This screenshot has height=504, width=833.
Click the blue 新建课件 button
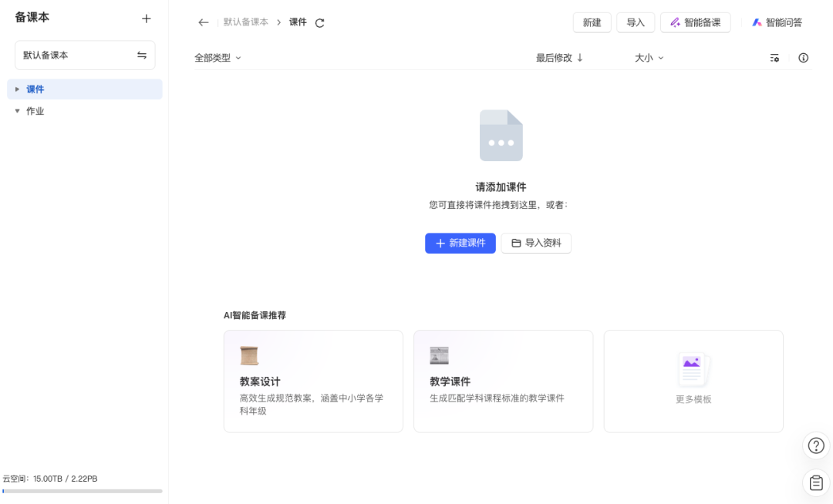[460, 243]
